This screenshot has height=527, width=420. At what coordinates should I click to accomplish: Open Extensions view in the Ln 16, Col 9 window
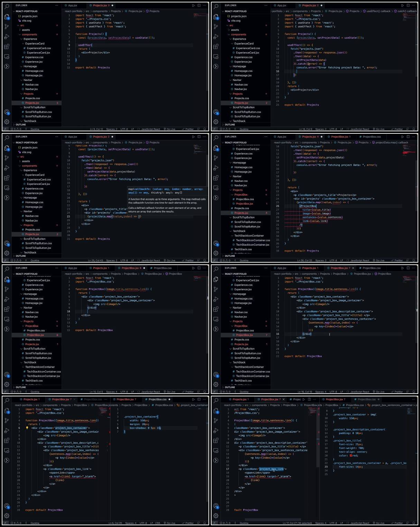[216, 46]
